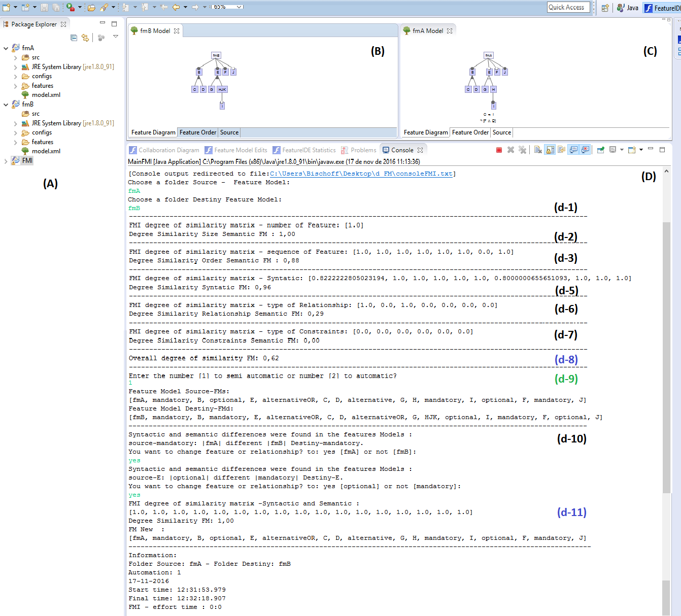
Task: Click the Save icon in the main toolbar
Action: tap(45, 7)
